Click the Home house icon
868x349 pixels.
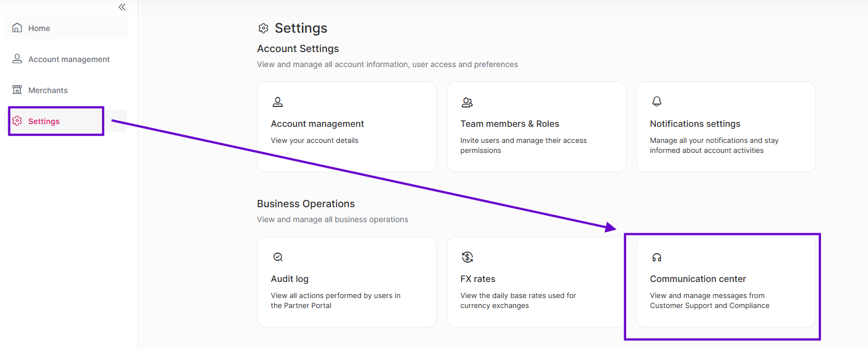tap(17, 28)
